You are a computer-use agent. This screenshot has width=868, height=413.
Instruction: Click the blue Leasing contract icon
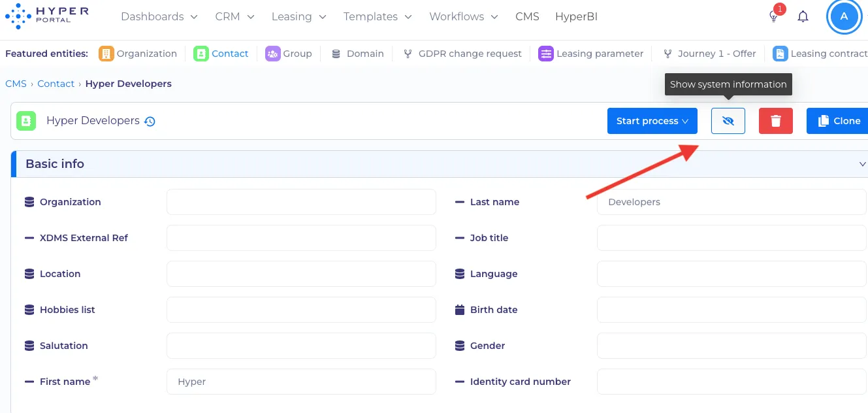(780, 54)
